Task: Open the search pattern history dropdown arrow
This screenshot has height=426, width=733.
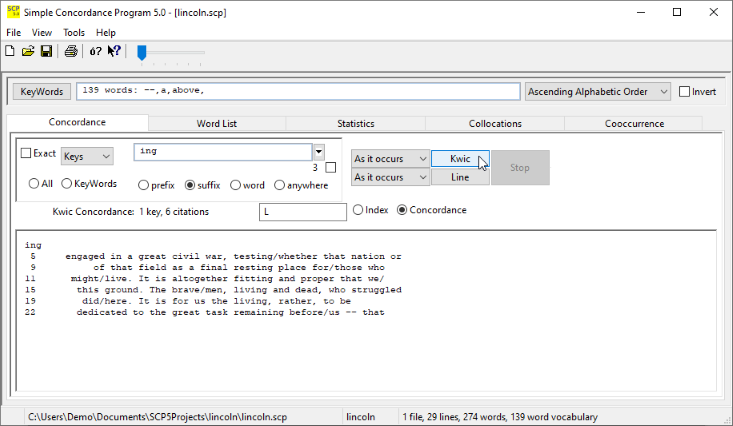Action: pyautogui.click(x=319, y=152)
